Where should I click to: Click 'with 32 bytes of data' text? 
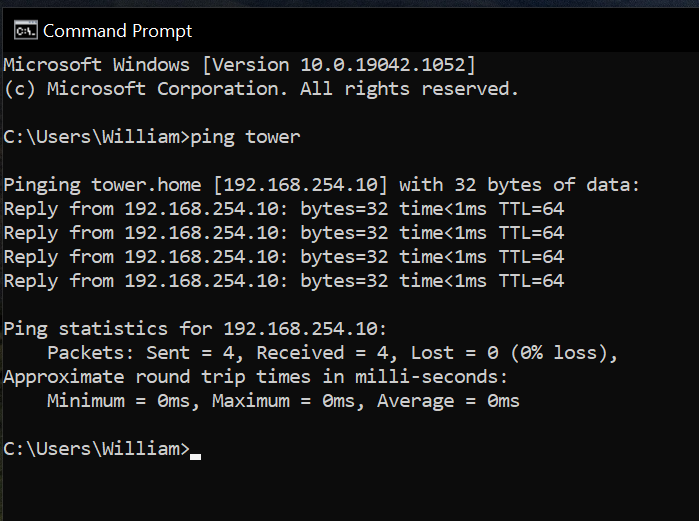519,185
